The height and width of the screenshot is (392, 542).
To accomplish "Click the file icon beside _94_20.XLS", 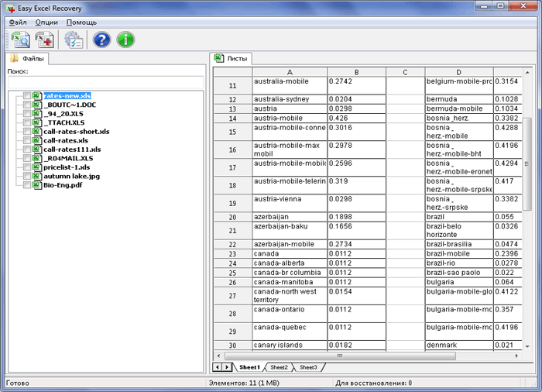I will click(36, 113).
